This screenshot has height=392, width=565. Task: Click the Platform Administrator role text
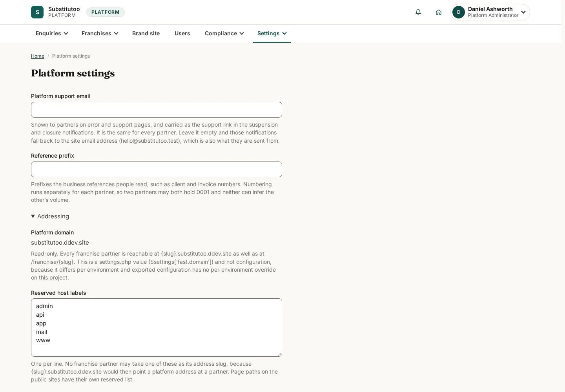click(x=493, y=16)
